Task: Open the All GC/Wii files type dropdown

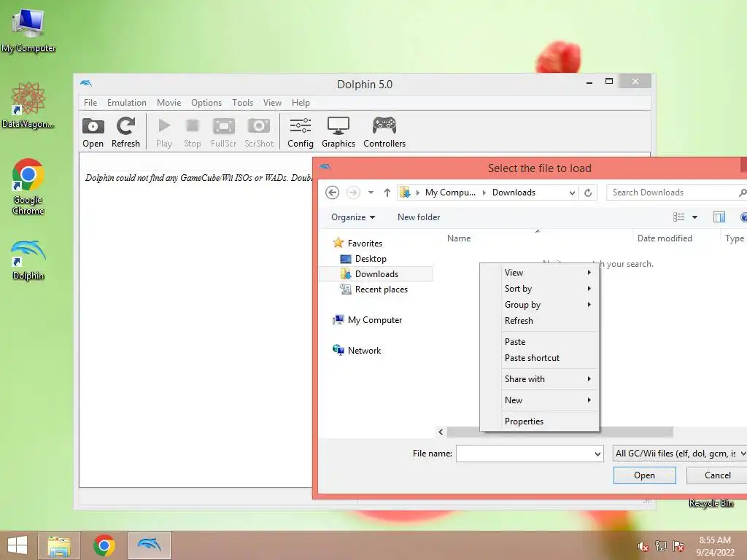Action: 680,454
